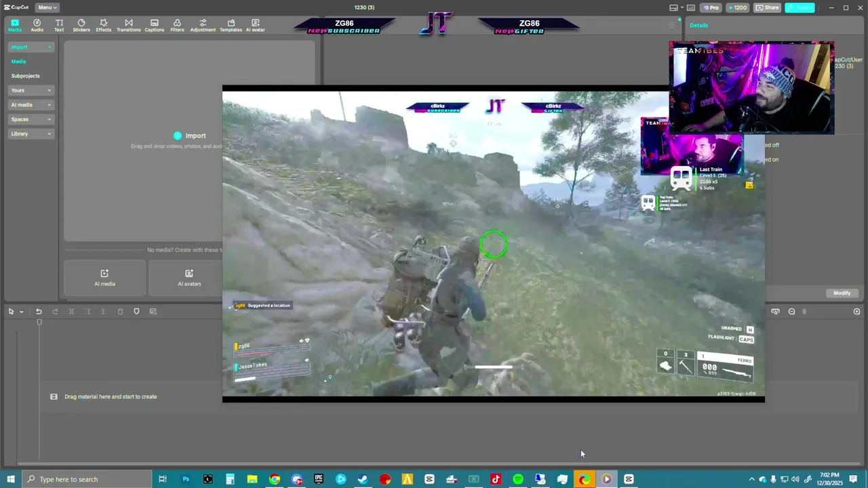Open the Captions panel
The image size is (868, 488).
154,26
